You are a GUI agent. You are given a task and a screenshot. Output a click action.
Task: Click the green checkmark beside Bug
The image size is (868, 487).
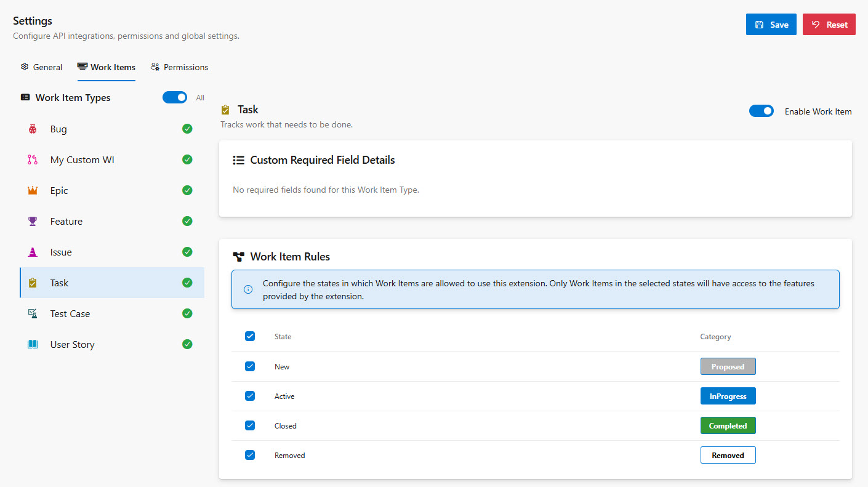(187, 129)
